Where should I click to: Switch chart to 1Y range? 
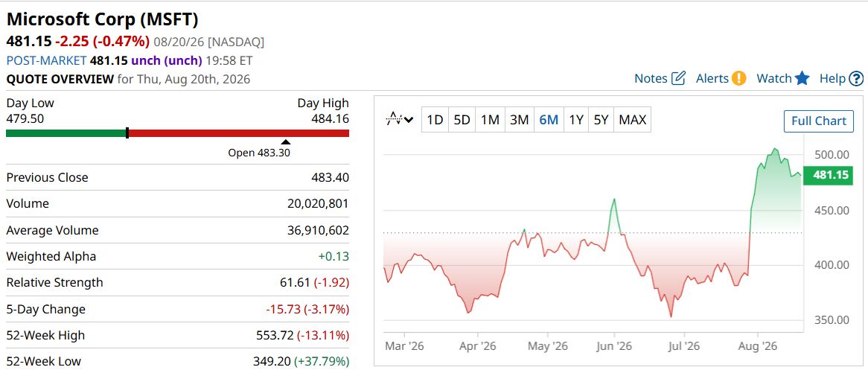(x=576, y=120)
